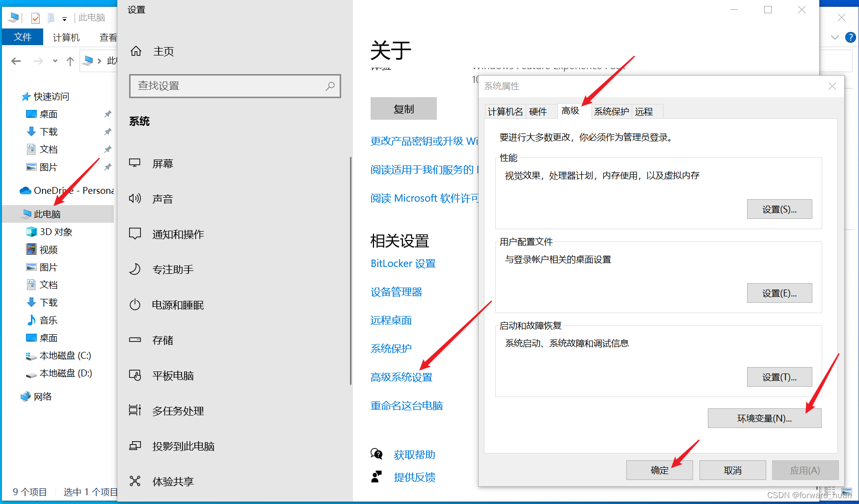Open 计算机 ribbon tab in Explorer
This screenshot has height=504, width=859.
click(x=66, y=37)
